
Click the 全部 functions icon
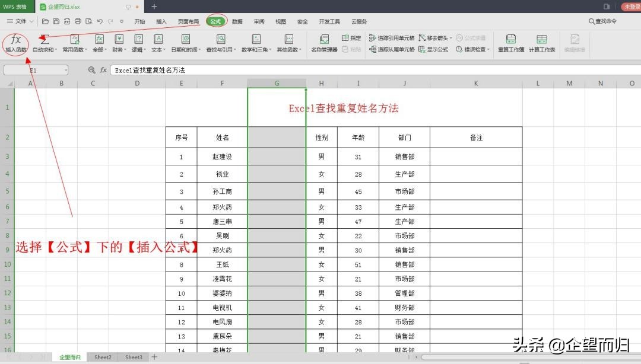pyautogui.click(x=99, y=40)
